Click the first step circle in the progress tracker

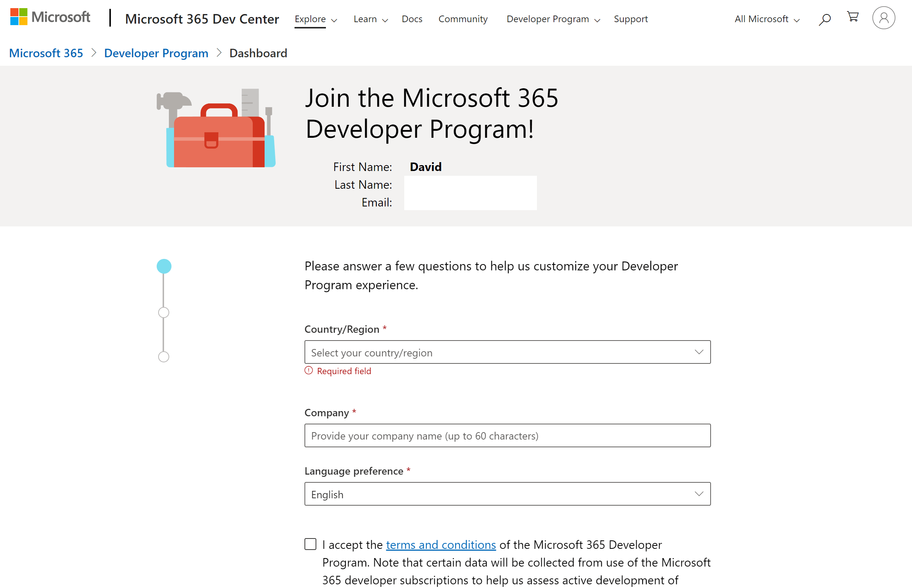pos(163,266)
